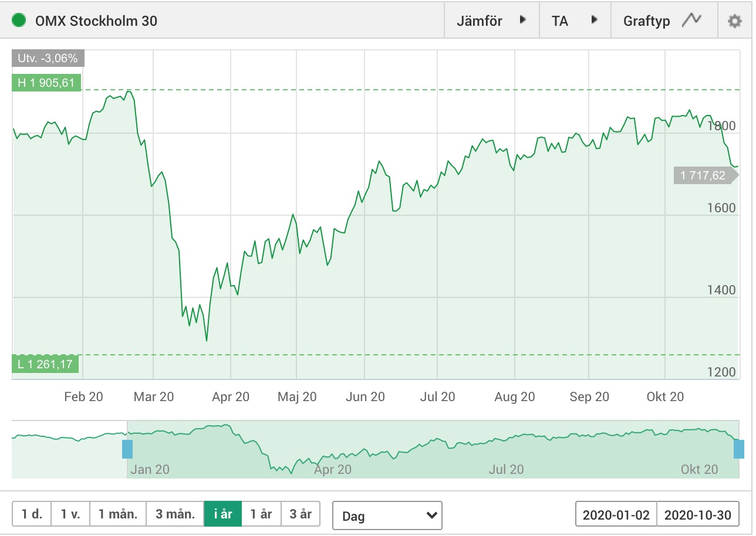
Task: Select the 1 mån. time range
Action: (117, 514)
